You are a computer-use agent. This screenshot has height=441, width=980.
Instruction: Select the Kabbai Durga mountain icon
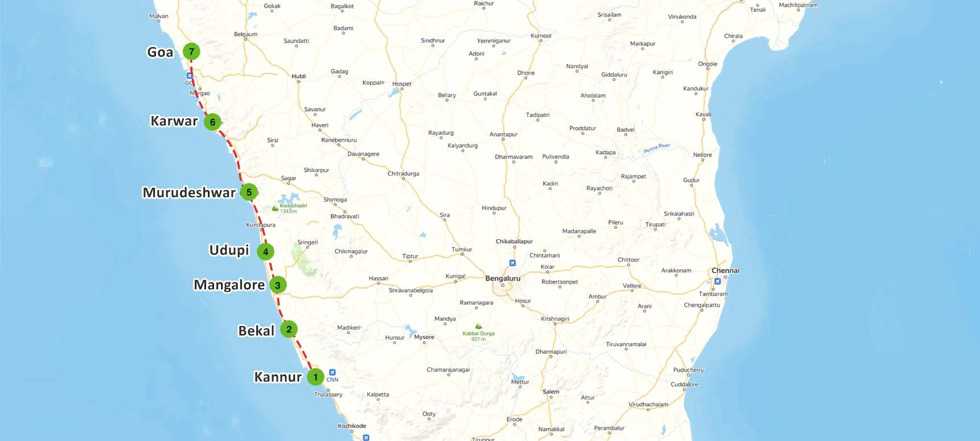pos(478,327)
